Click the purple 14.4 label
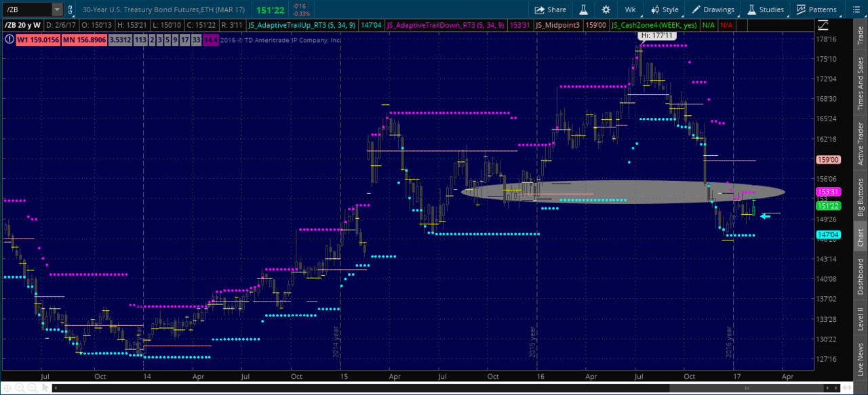The width and height of the screenshot is (868, 395). 211,40
